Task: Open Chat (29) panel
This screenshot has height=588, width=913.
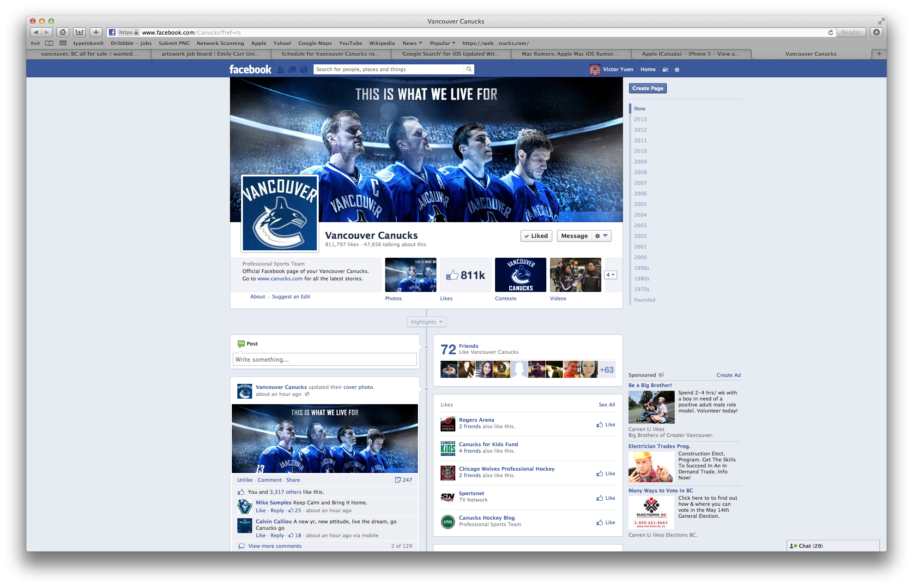Action: tap(833, 546)
